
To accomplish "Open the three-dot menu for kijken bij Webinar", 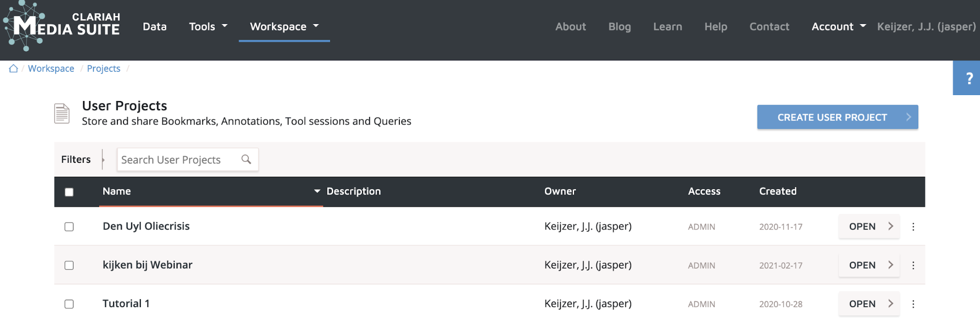I will pyautogui.click(x=913, y=266).
